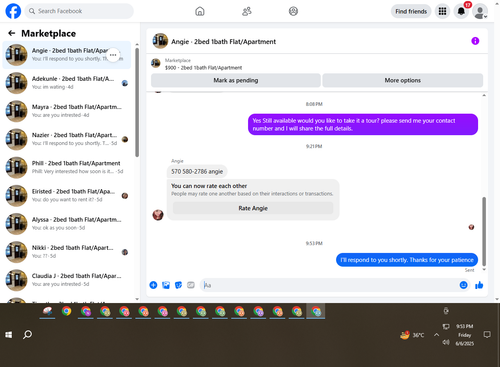Click the conversation information icon

(x=475, y=41)
